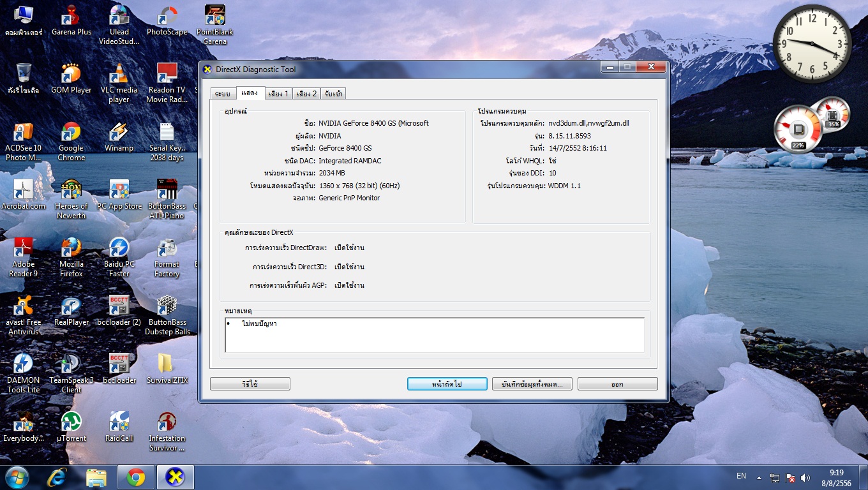Open the เสียง 1 (Sound 1) tab

coord(278,94)
